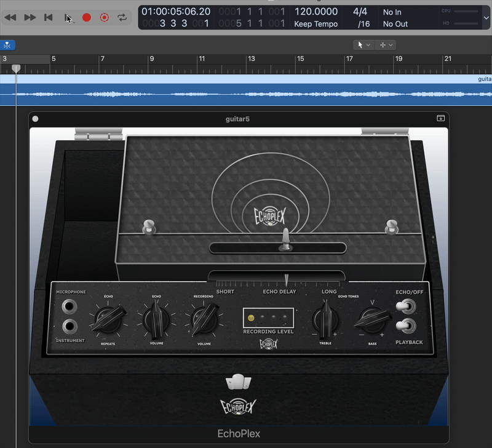Open the Command-click Marquee tool menu
Viewport: 492px width, 448px height.
386,45
